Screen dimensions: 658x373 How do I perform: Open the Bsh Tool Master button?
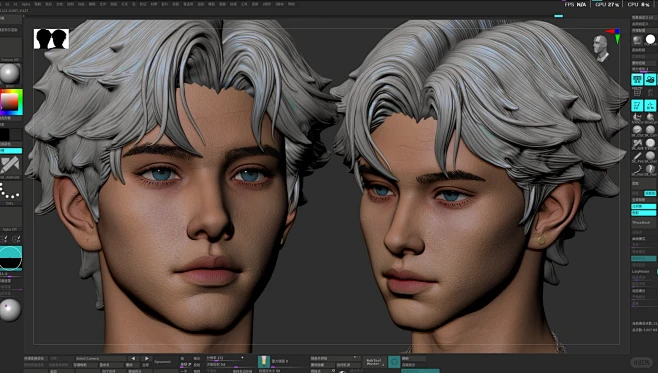pos(374,362)
